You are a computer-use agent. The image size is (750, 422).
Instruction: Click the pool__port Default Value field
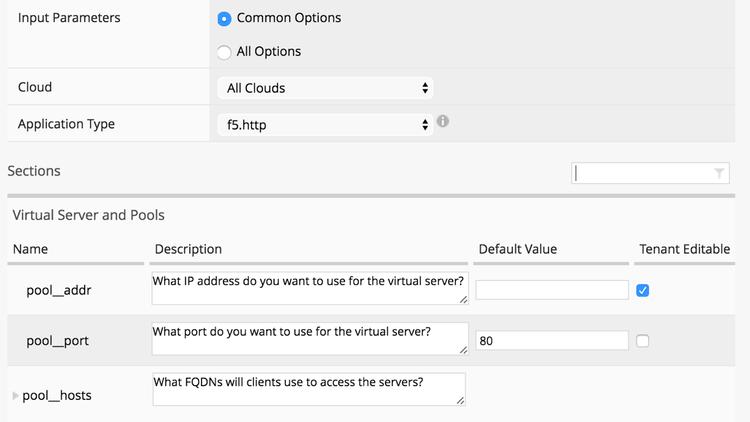point(552,341)
